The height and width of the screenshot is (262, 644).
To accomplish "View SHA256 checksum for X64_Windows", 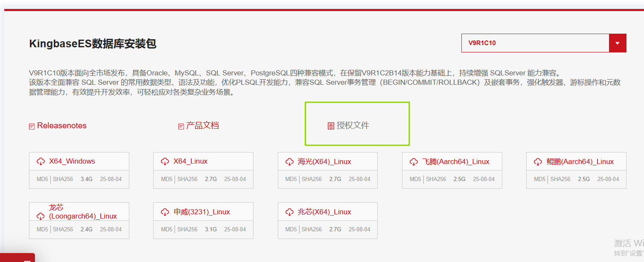I will click(x=63, y=179).
